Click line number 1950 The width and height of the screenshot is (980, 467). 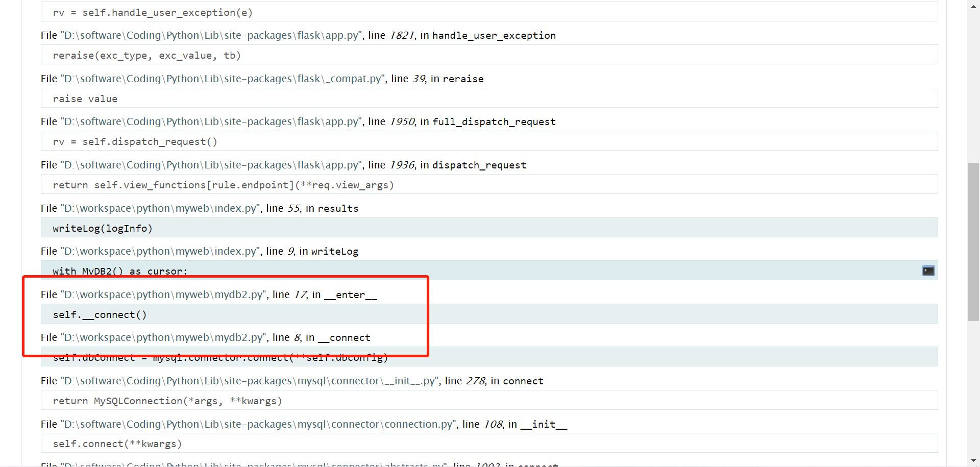(402, 121)
